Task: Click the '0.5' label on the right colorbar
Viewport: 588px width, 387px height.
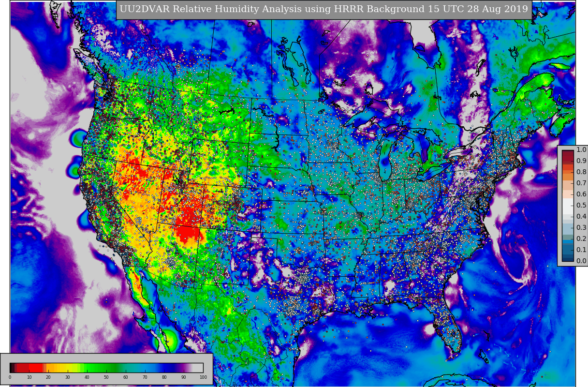Action: point(581,206)
